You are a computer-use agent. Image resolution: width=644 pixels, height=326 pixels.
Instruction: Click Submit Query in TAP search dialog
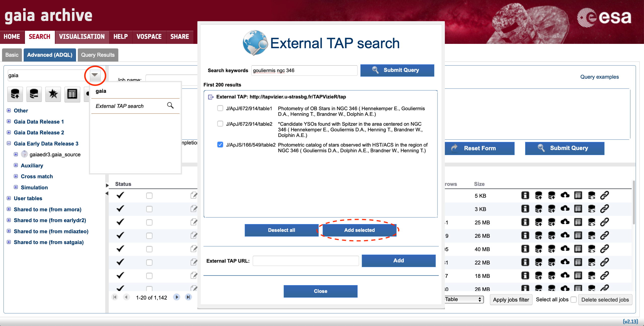coord(397,70)
